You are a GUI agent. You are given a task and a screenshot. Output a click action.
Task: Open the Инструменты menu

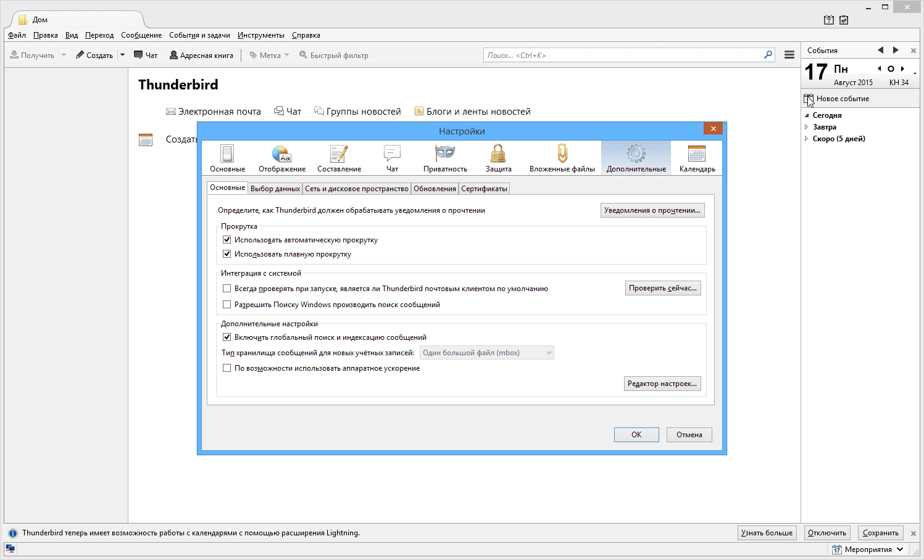(x=261, y=35)
